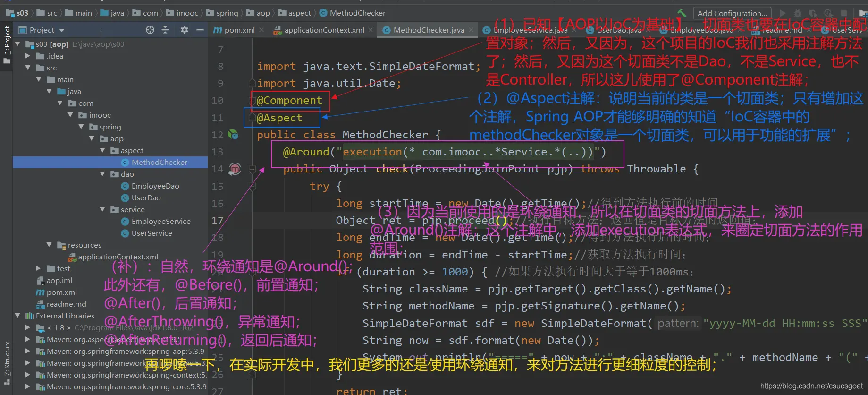Click the Run play icon in toolbar
This screenshot has width=868, height=395.
(783, 13)
